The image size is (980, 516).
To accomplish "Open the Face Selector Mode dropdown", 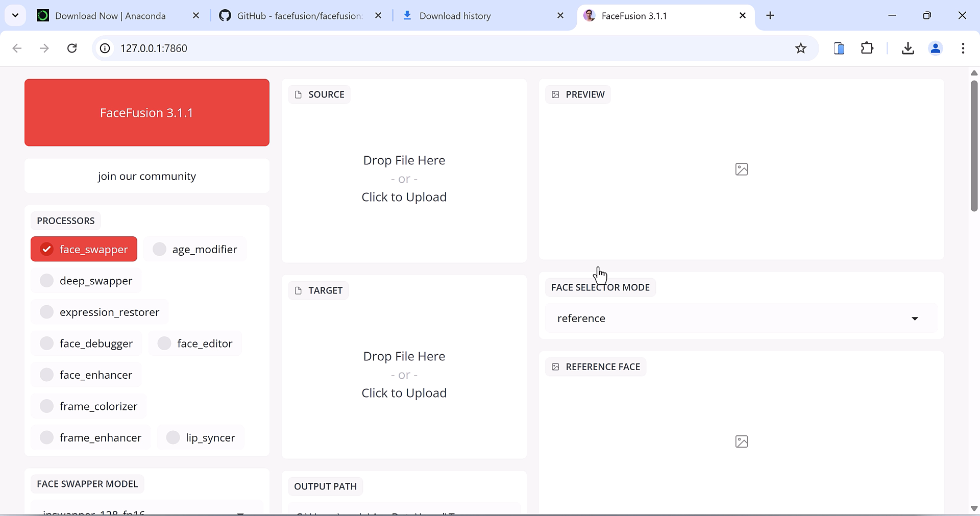I will [741, 318].
